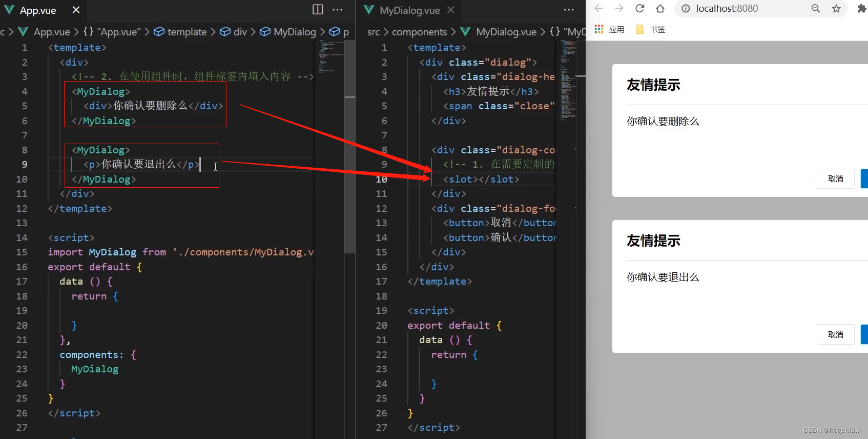Screen dimensions: 868x439
Task: Close the App.vue tab
Action: pos(76,10)
